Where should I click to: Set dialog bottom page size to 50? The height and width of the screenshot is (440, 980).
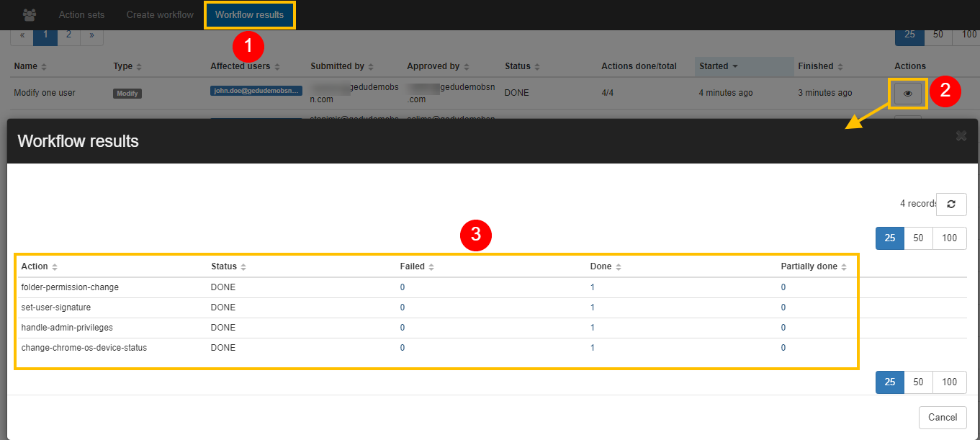tap(918, 382)
